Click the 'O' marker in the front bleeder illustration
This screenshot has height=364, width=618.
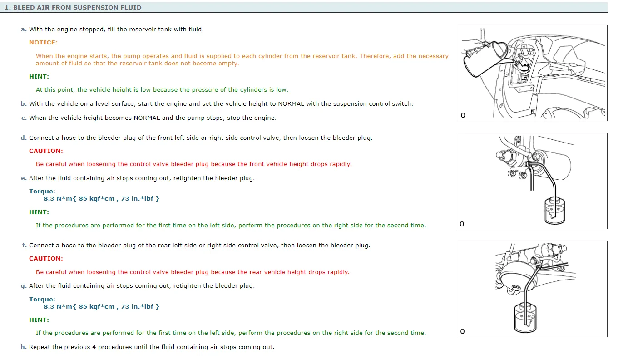pyautogui.click(x=462, y=224)
